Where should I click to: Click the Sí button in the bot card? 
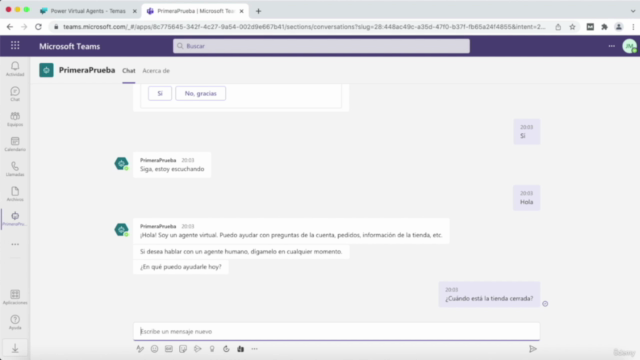pyautogui.click(x=160, y=93)
